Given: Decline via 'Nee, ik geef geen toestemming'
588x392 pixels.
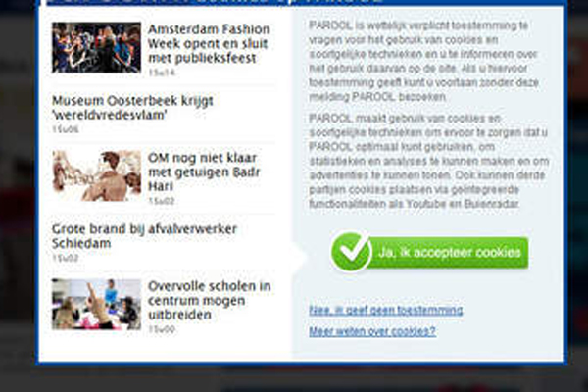Looking at the screenshot, I should point(385,310).
